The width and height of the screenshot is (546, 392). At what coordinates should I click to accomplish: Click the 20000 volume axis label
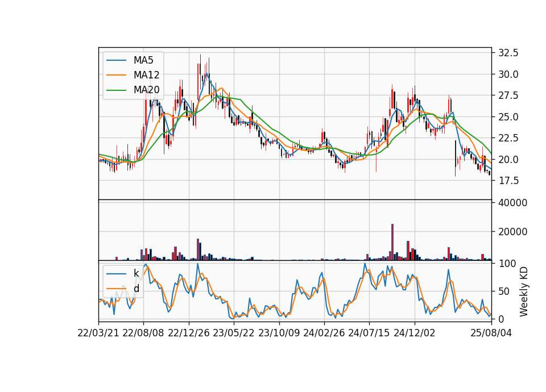pyautogui.click(x=512, y=232)
